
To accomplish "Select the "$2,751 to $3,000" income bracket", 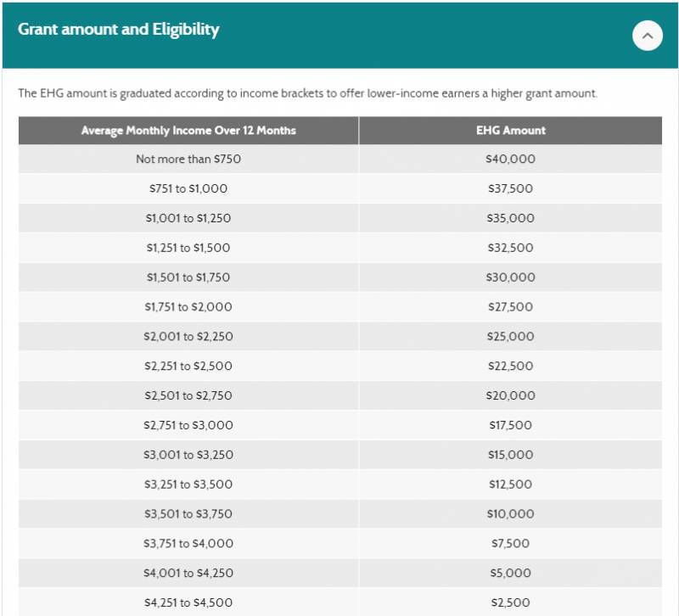I will pyautogui.click(x=188, y=425).
